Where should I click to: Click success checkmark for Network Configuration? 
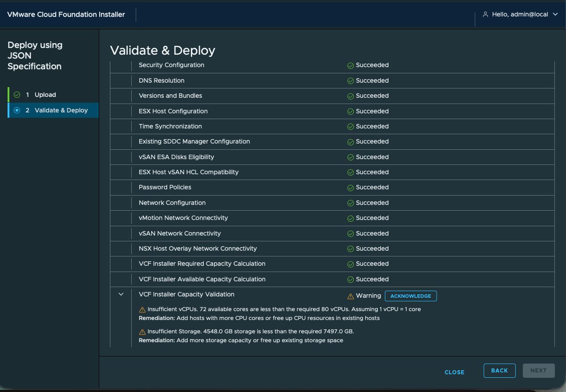click(x=351, y=203)
